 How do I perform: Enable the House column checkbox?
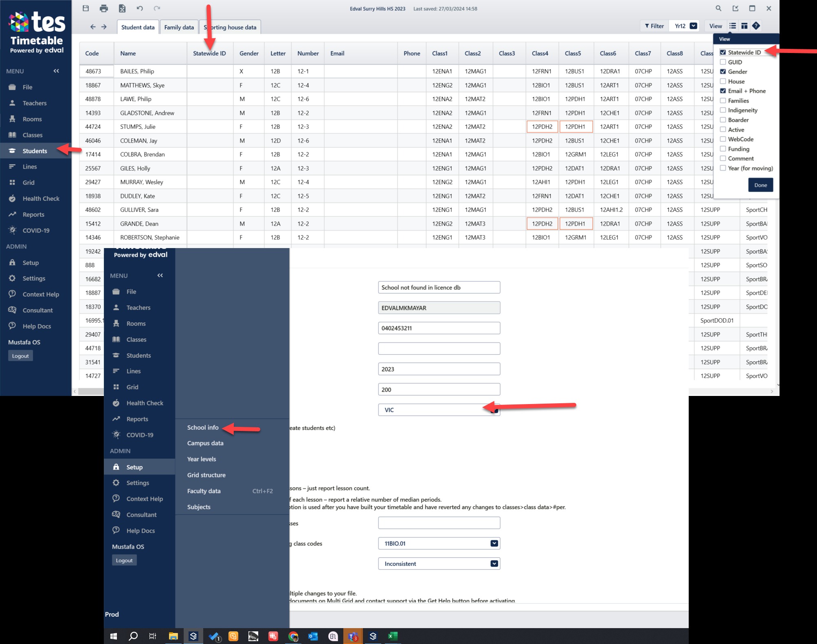[x=723, y=81]
